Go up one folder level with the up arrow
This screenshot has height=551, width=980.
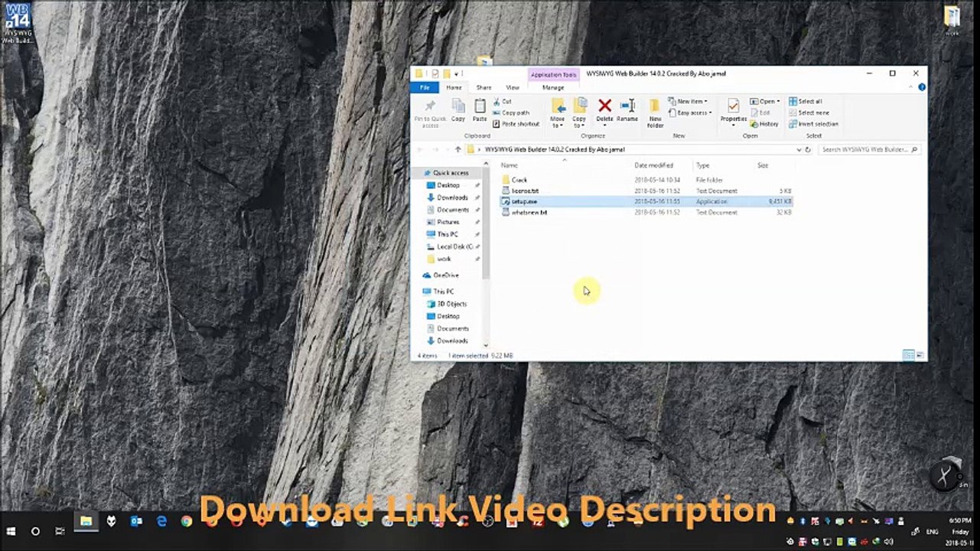coord(457,150)
